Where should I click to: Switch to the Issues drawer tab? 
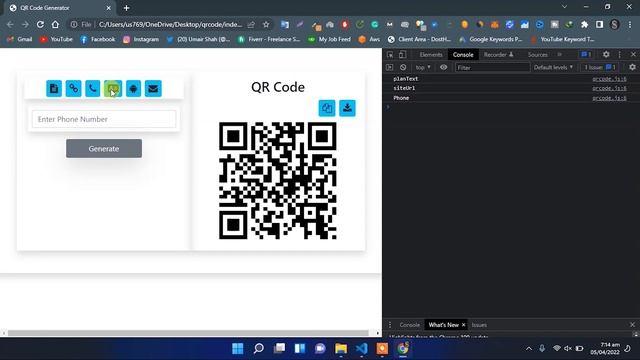pyautogui.click(x=479, y=325)
